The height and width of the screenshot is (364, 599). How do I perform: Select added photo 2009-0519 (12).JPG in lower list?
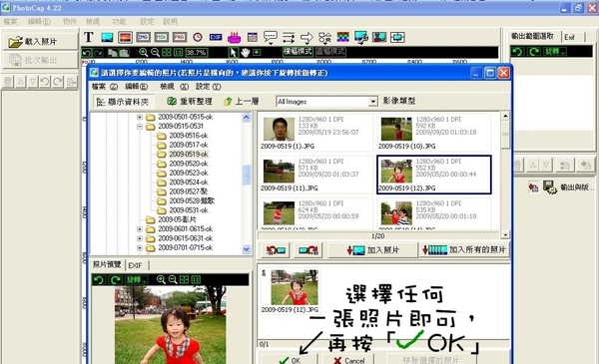pos(290,291)
